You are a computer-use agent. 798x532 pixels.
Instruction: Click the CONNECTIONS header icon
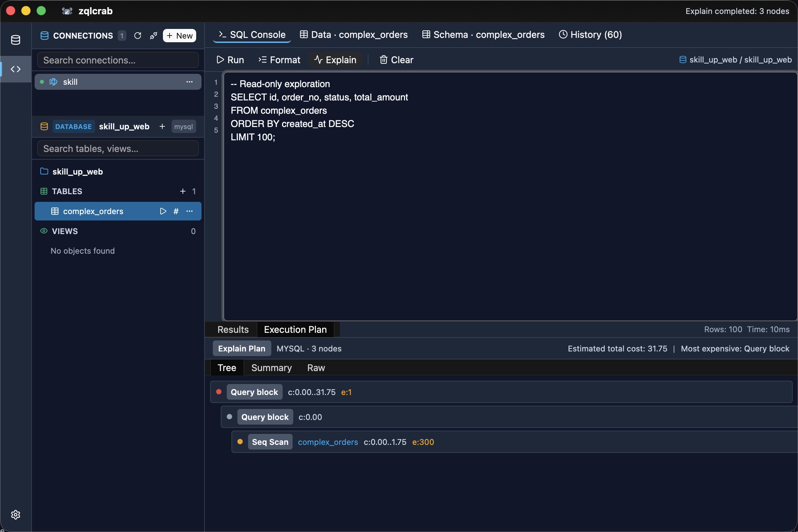click(x=45, y=36)
